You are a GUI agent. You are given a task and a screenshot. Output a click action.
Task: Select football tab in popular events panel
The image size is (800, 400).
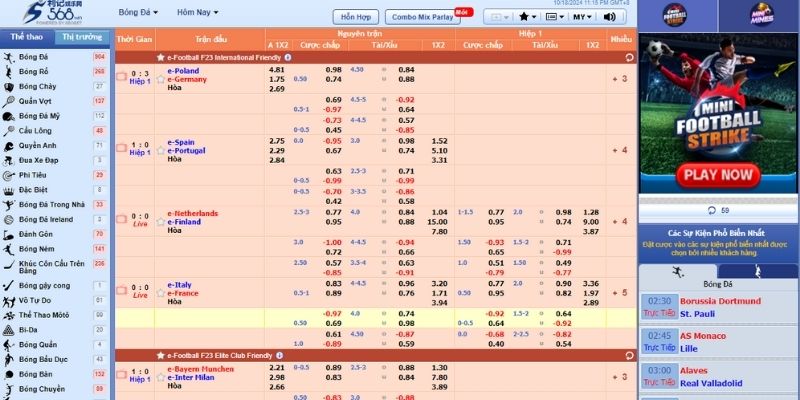pos(678,271)
